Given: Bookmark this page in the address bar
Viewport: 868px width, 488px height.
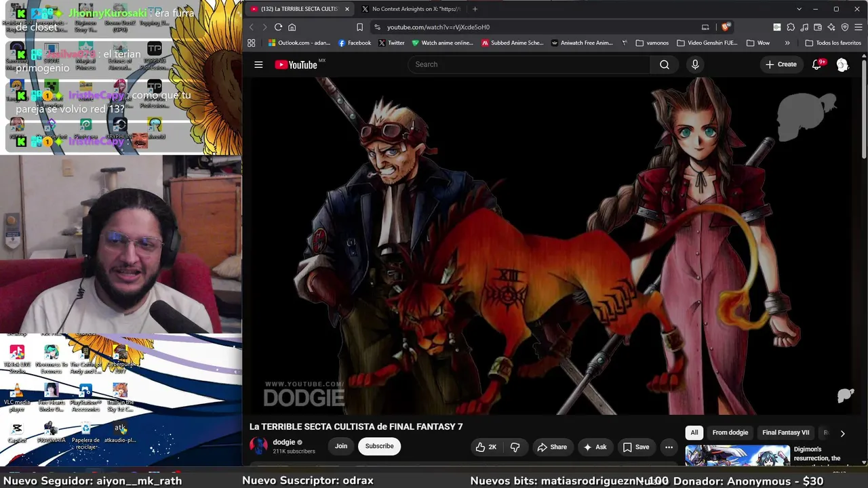Looking at the screenshot, I should pos(359,27).
